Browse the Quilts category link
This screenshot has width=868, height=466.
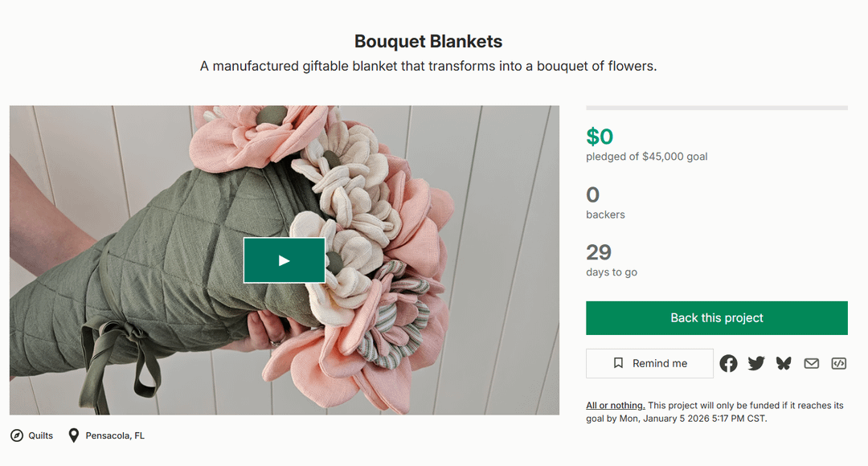click(x=41, y=435)
